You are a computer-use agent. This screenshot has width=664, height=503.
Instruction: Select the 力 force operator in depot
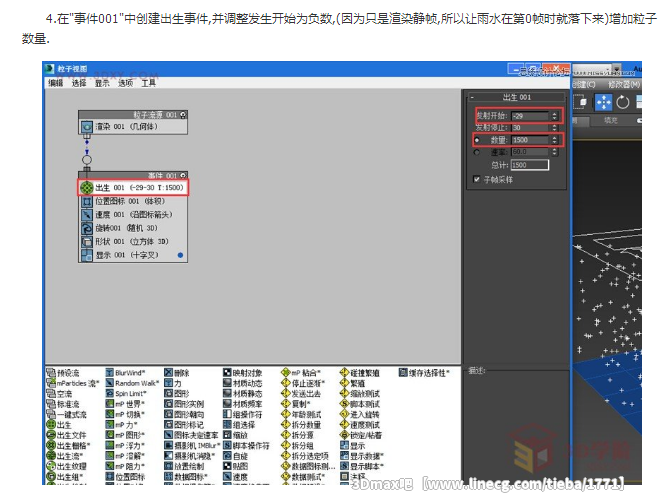(x=173, y=383)
